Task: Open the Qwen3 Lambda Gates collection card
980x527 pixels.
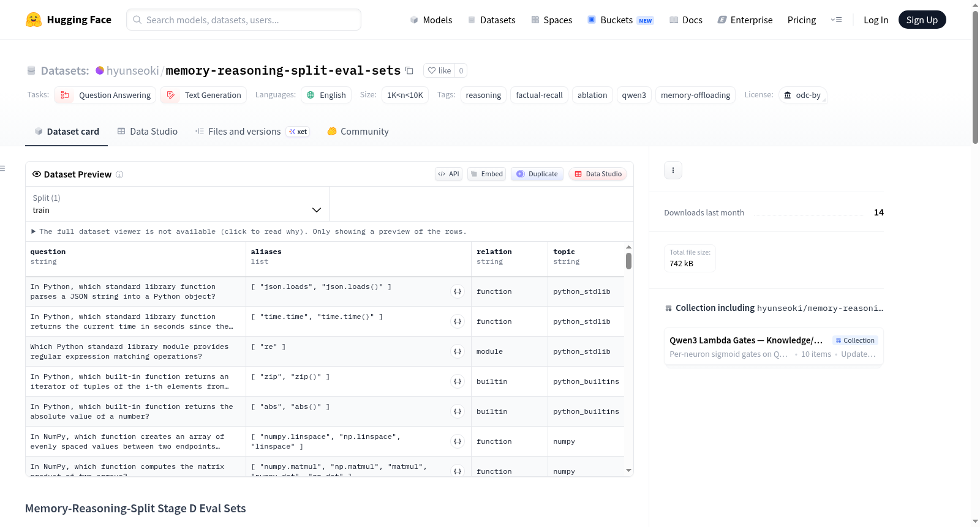Action: (x=774, y=346)
